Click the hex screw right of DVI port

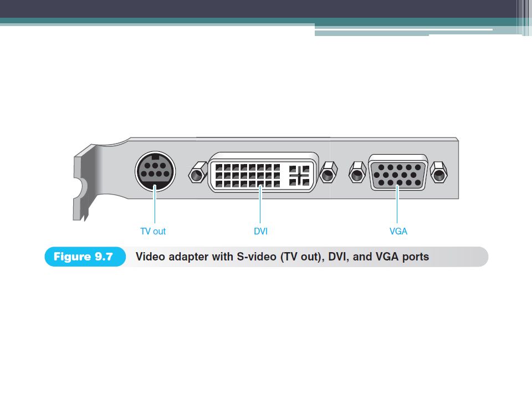(329, 172)
